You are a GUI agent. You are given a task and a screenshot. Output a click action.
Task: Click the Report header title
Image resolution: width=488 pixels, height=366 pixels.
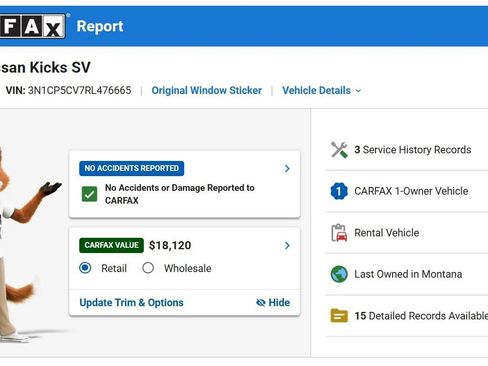(x=100, y=26)
